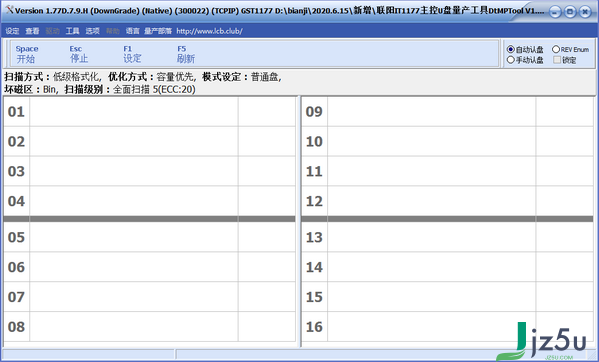Open the 设定 menu
Screen dimensions: 599x362
(x=12, y=31)
